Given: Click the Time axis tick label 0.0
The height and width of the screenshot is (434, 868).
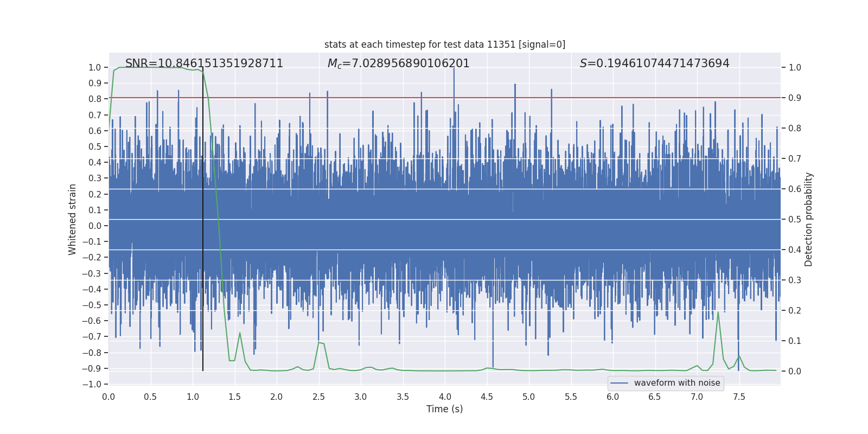Looking at the screenshot, I should coord(108,397).
